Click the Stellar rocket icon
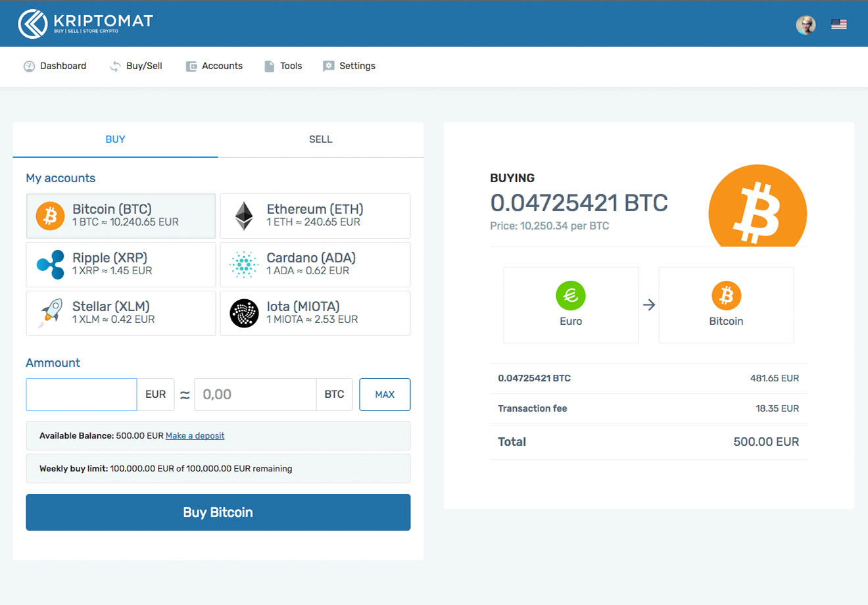The width and height of the screenshot is (868, 605). 50,313
